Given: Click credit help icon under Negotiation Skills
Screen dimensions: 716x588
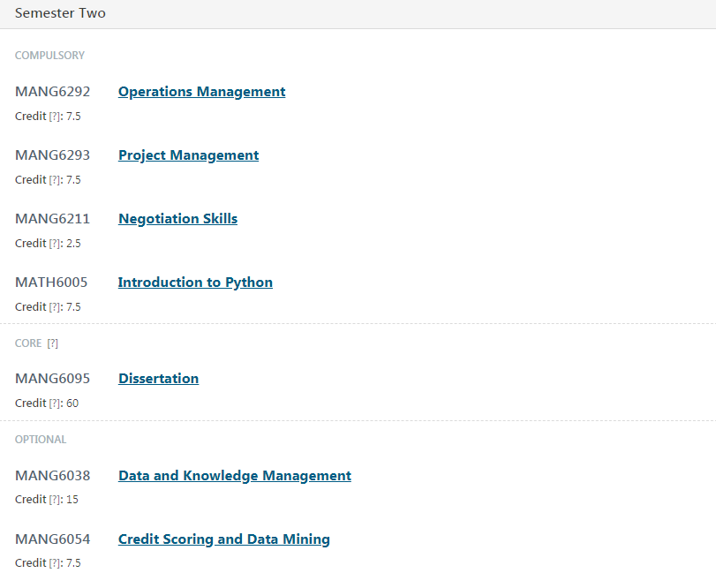Looking at the screenshot, I should point(55,244).
